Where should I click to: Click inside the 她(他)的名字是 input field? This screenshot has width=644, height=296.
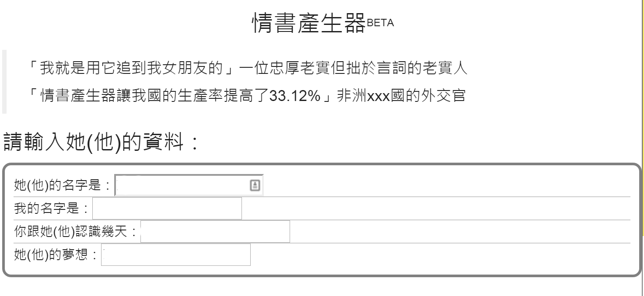click(175, 185)
